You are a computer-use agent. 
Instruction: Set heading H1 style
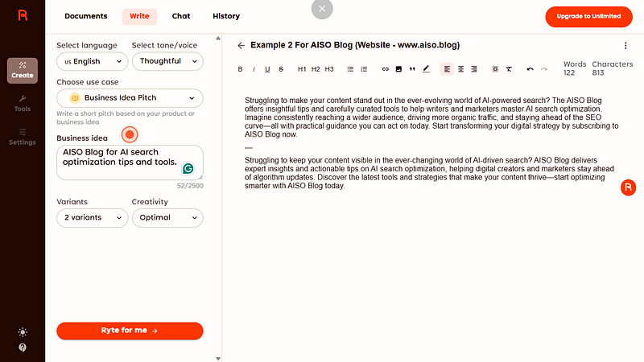302,69
